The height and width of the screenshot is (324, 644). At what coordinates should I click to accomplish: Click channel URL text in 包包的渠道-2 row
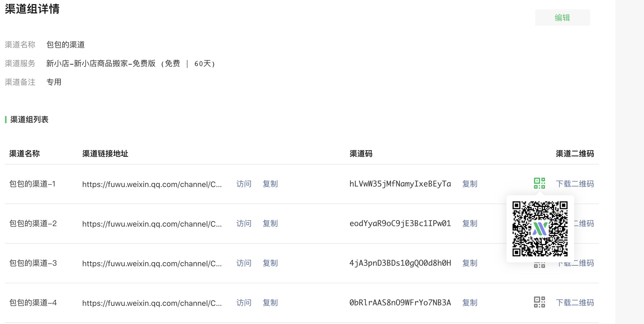152,224
